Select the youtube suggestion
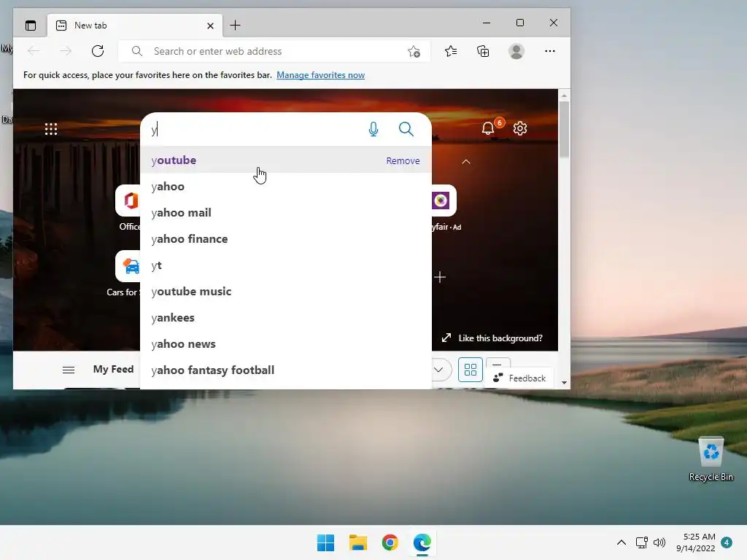747x560 pixels. [286, 160]
